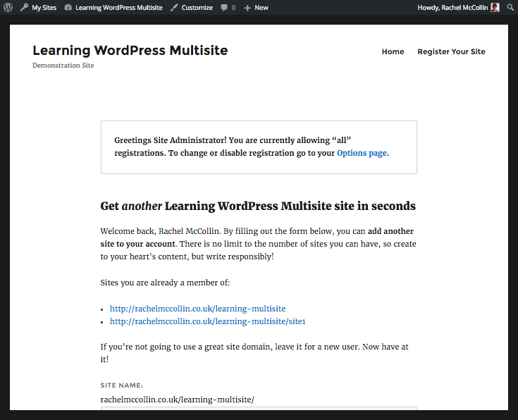
Task: Click the plus icon beside New
Action: [x=247, y=8]
